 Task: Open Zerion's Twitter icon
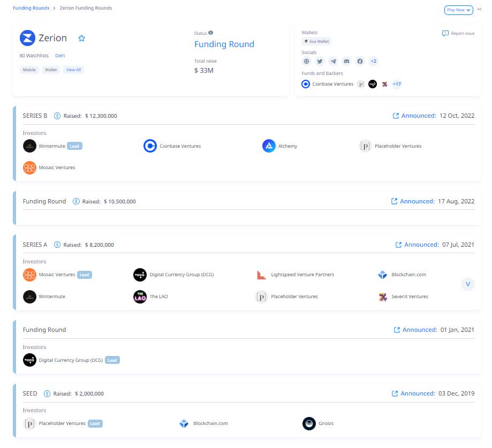(x=319, y=60)
